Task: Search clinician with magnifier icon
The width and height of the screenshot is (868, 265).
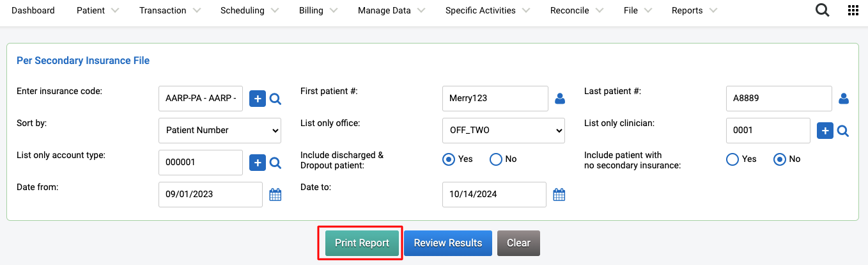Action: coord(843,131)
